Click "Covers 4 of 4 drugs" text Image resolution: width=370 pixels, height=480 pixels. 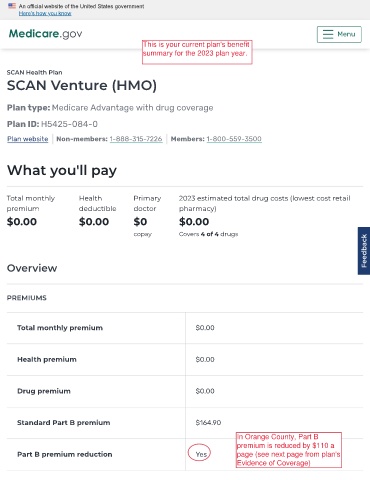click(x=208, y=234)
